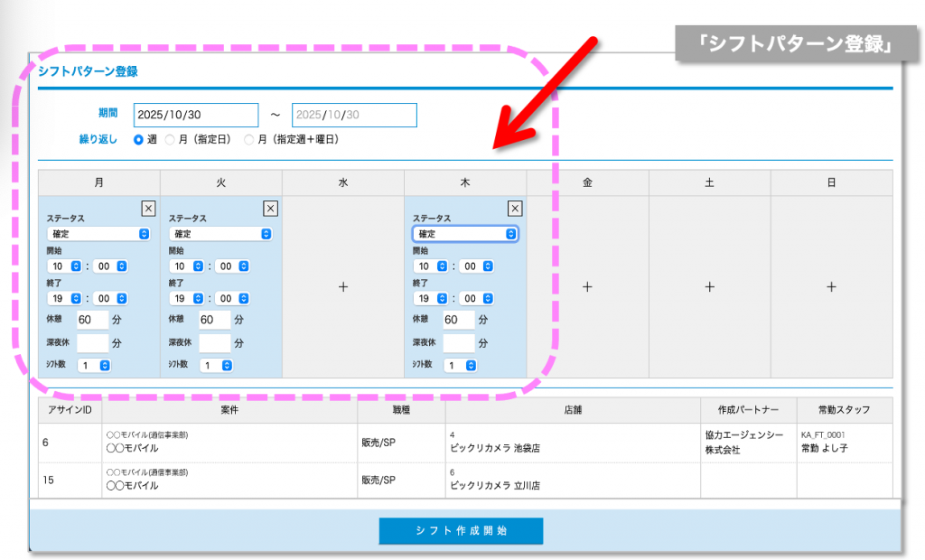Click the period end date field
Screen dimensions: 925x560
[354, 116]
